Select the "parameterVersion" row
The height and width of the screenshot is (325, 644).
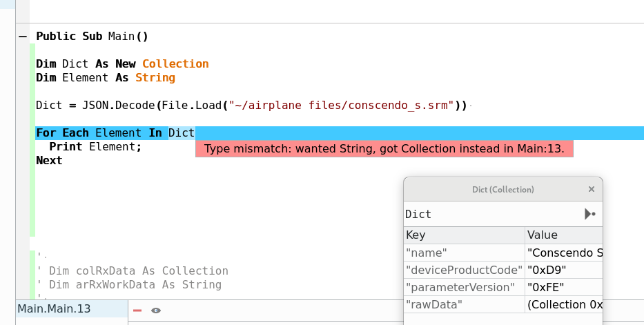463,287
